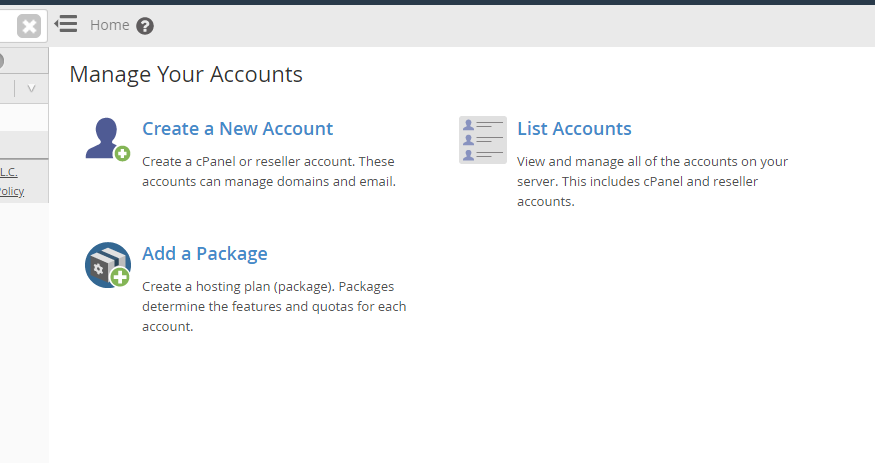Click the green plus badge on the user icon
875x463 pixels.
[x=122, y=153]
